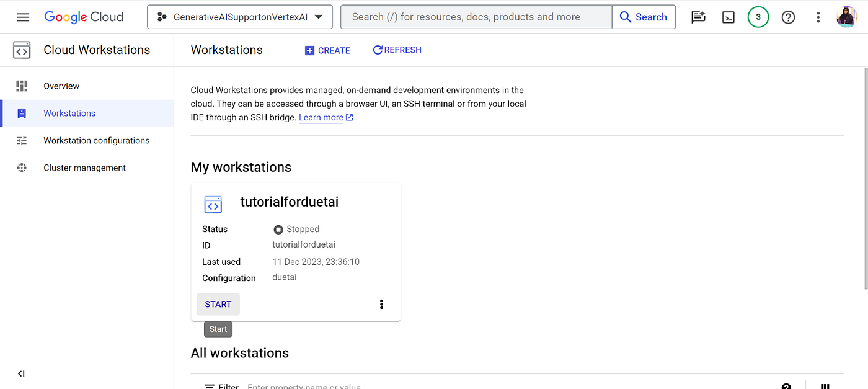868x389 pixels.
Task: Click CREATE workstation button
Action: pyautogui.click(x=327, y=50)
